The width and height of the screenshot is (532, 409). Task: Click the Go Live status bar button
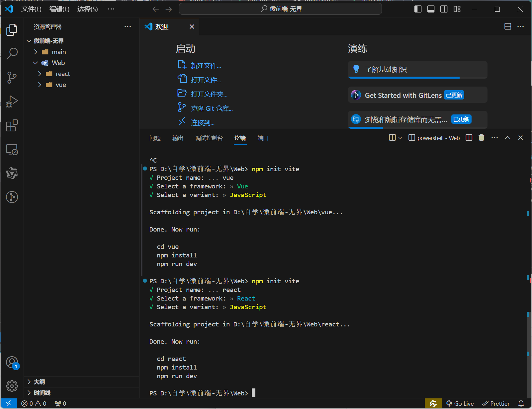(460, 403)
